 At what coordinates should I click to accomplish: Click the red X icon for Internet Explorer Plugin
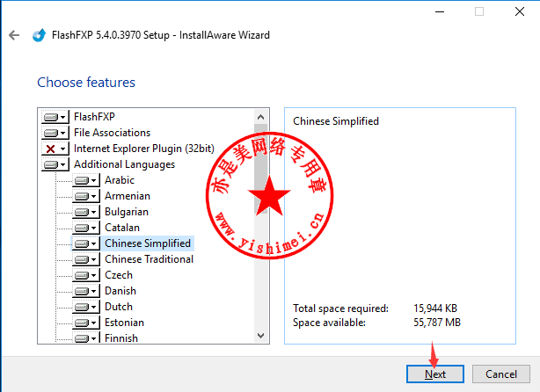click(51, 149)
